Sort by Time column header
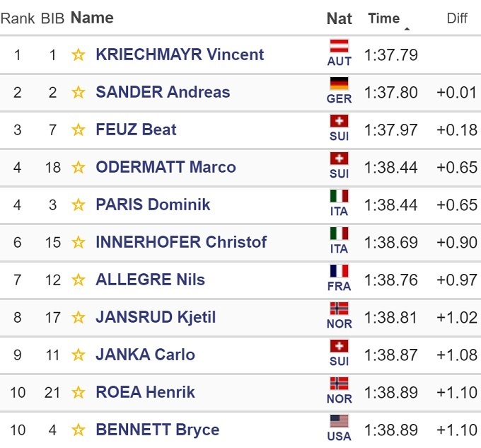This screenshot has height=448, width=481. click(383, 18)
